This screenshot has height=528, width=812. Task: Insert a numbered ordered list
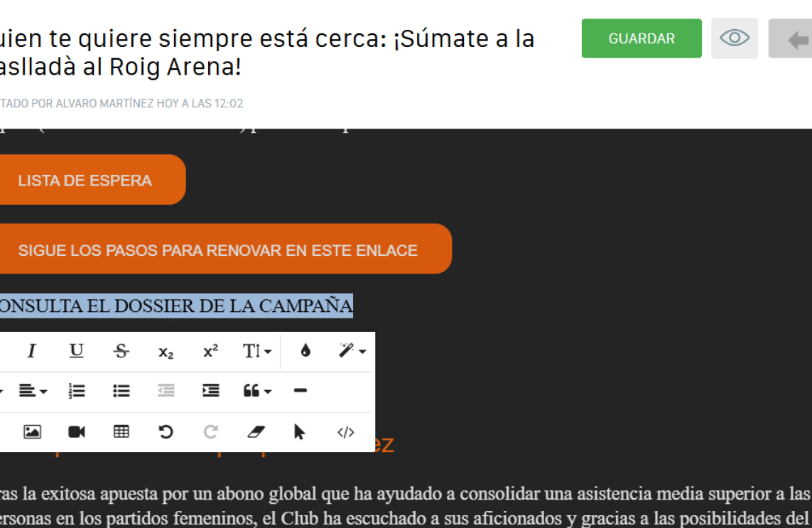coord(76,391)
